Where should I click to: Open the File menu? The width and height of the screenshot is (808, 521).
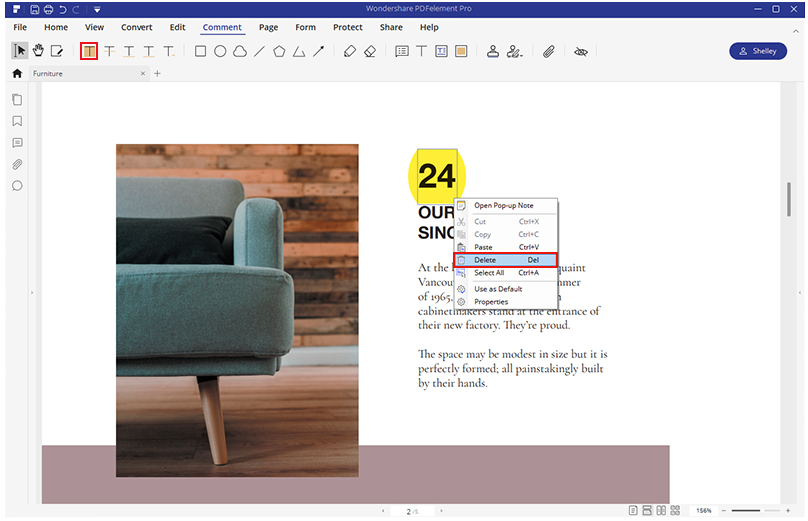[20, 27]
